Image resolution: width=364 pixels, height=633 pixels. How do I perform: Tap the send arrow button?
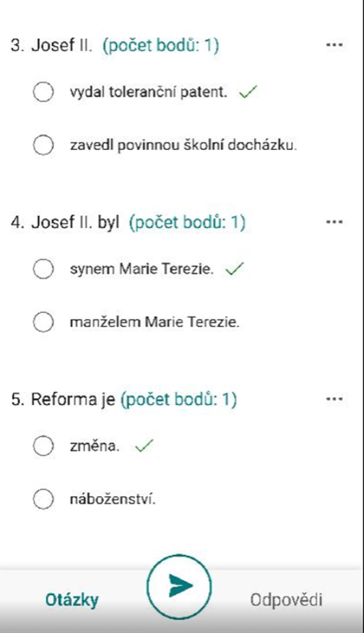pos(179,587)
